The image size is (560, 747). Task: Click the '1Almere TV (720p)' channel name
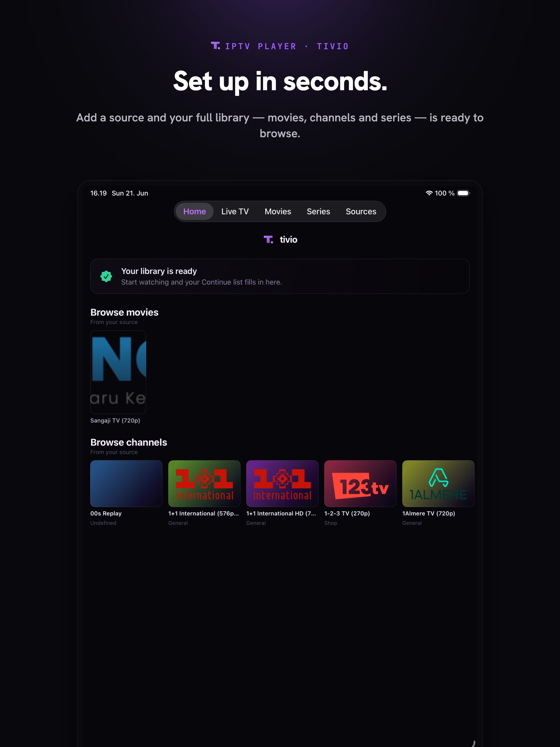(x=428, y=513)
